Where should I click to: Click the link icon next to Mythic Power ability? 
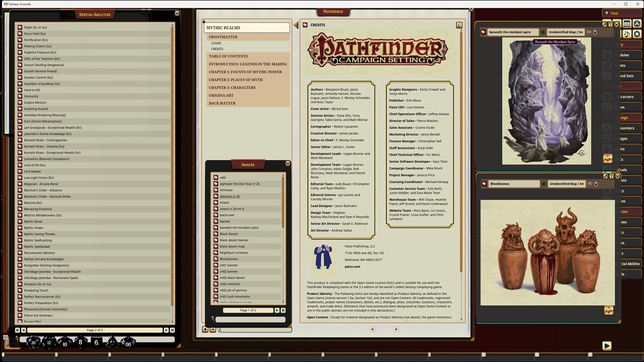point(20,228)
